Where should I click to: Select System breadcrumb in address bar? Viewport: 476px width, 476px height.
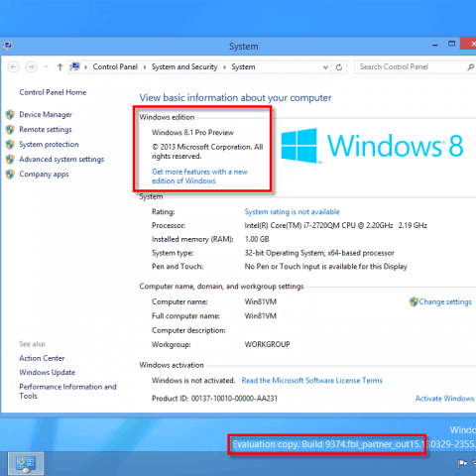pos(243,66)
